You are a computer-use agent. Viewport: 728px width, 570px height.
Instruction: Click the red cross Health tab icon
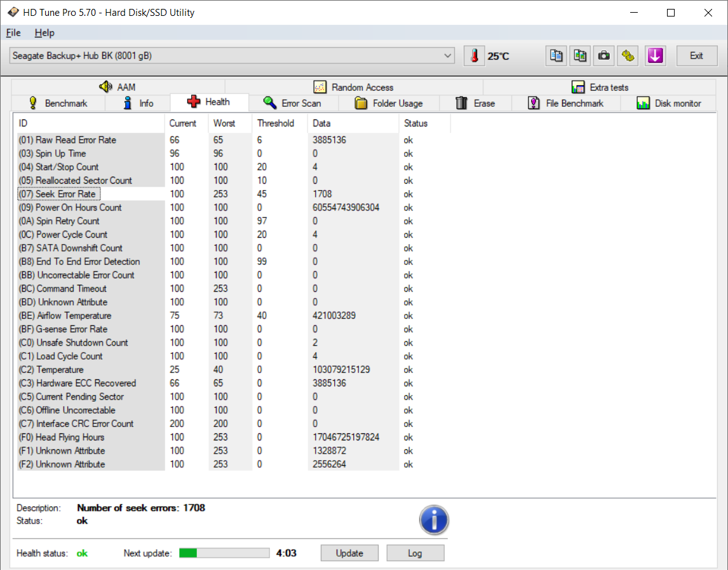[194, 102]
